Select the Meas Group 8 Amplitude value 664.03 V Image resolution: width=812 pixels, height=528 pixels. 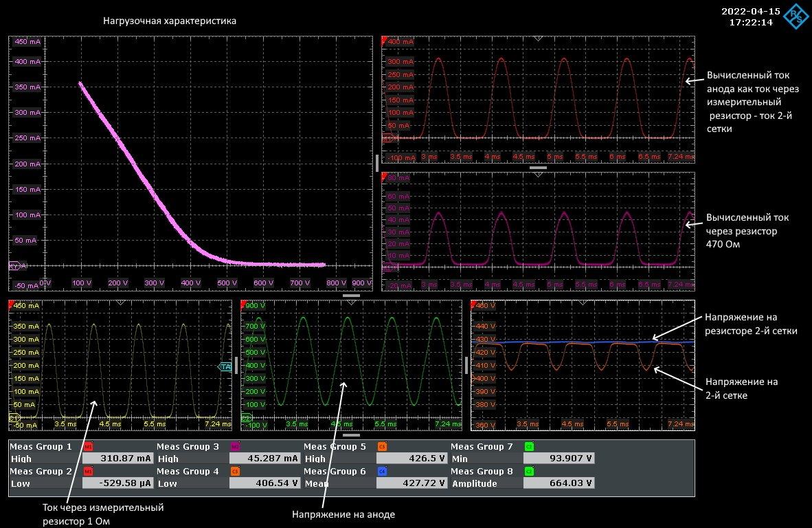pyautogui.click(x=558, y=483)
